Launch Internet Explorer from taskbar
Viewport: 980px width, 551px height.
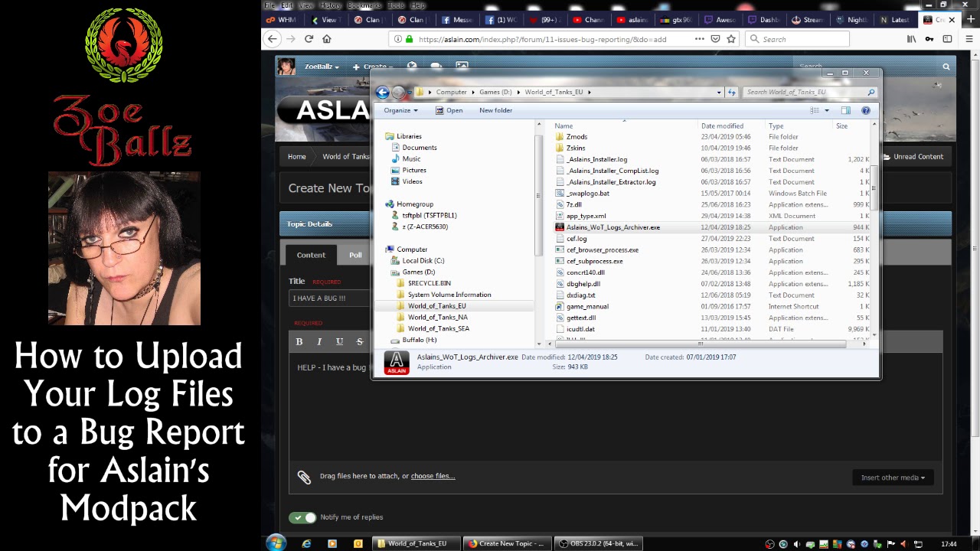coord(306,543)
